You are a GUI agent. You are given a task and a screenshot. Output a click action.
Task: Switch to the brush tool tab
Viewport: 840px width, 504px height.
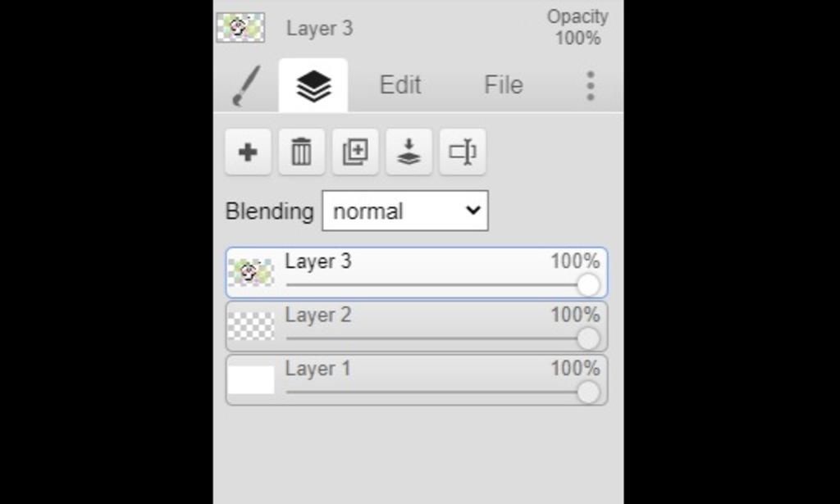click(x=246, y=85)
